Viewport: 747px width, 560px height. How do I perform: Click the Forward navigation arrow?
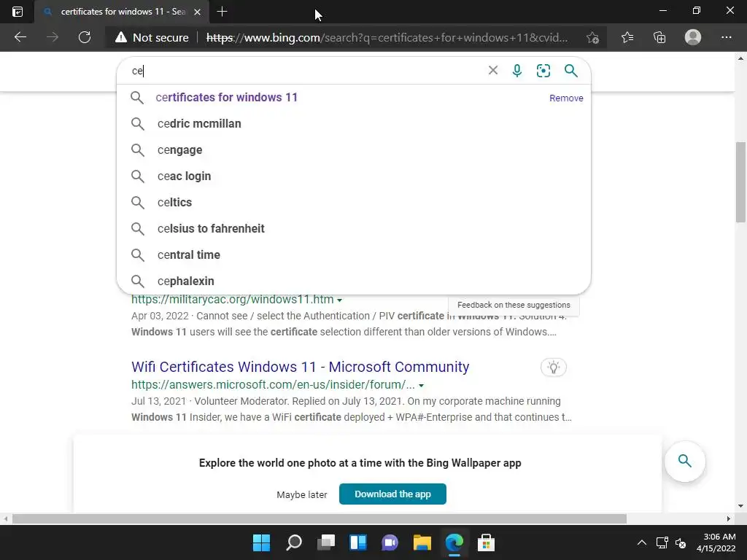[53, 37]
